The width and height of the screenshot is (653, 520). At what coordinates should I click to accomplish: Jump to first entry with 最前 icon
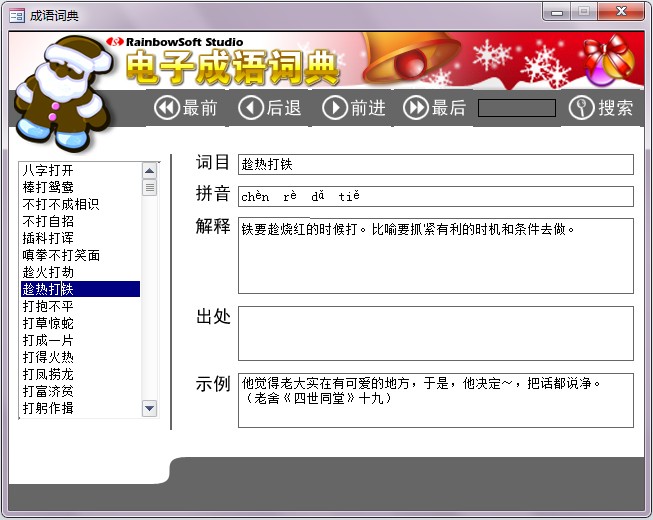pos(167,108)
